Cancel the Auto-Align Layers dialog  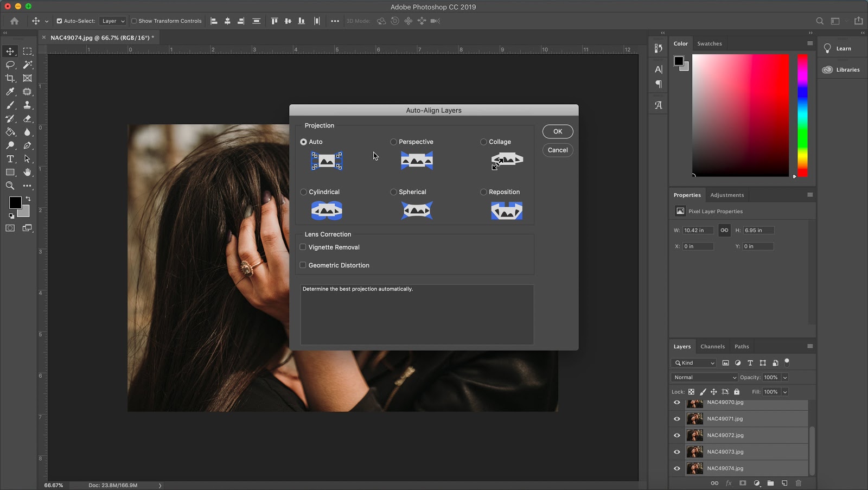click(558, 150)
